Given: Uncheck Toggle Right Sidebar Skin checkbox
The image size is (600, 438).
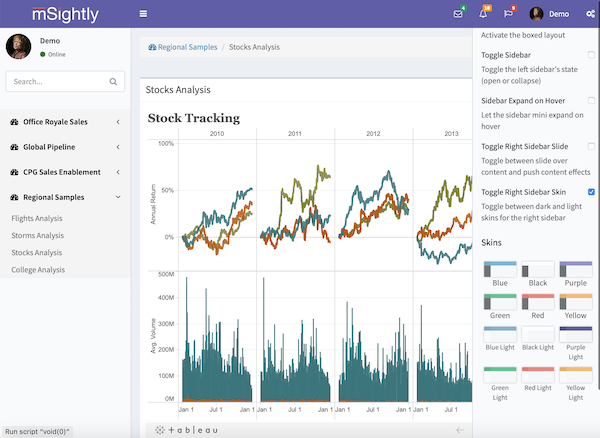Looking at the screenshot, I should click(x=591, y=192).
